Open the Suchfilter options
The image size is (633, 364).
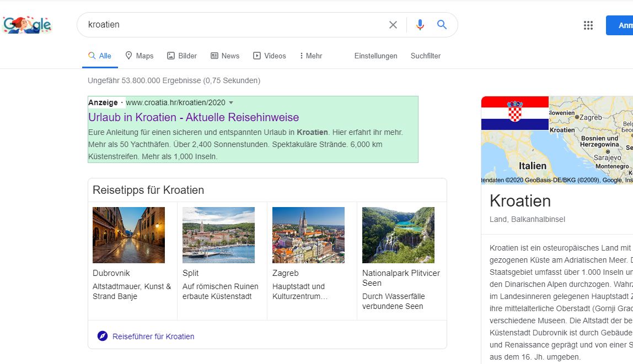coord(425,56)
